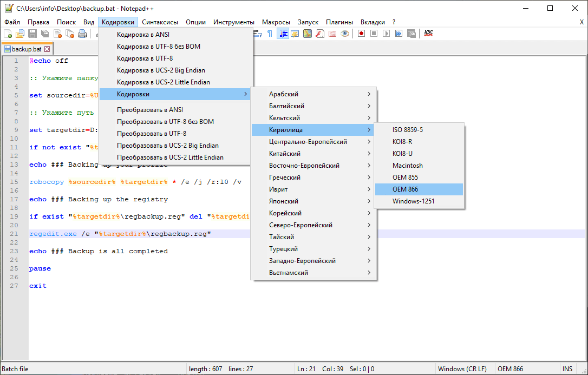Open the Плагины menu
This screenshot has width=588, height=375.
pyautogui.click(x=339, y=22)
